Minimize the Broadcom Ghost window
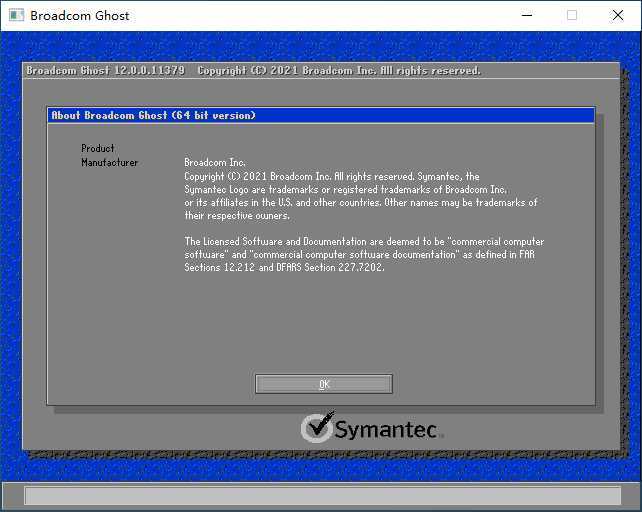 click(x=527, y=16)
